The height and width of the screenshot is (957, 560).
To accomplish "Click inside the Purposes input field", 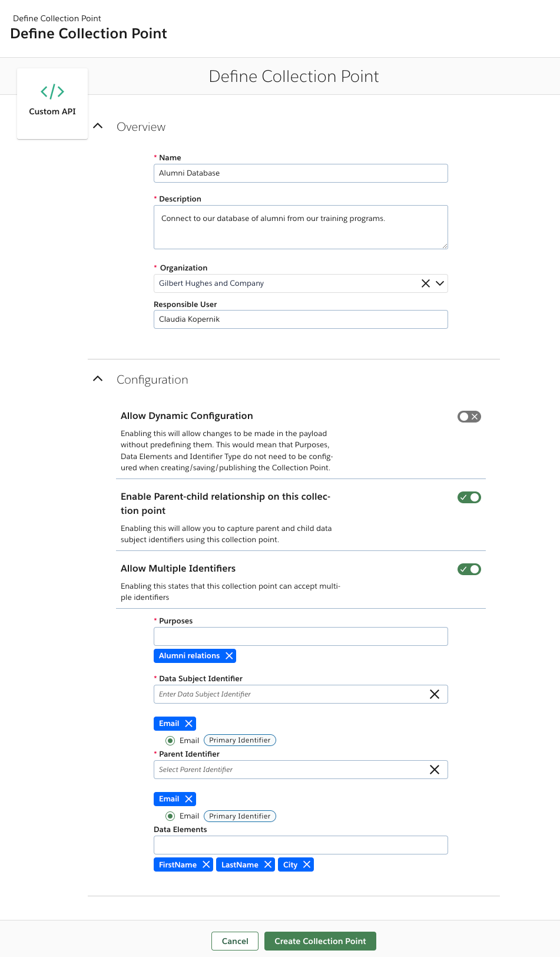I will click(x=300, y=636).
